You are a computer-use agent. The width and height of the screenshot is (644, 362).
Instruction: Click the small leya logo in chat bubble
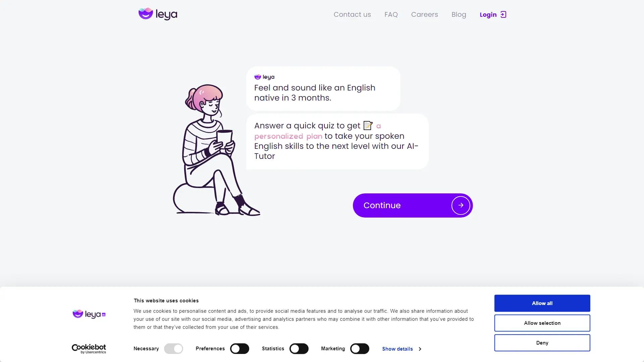[x=264, y=77]
